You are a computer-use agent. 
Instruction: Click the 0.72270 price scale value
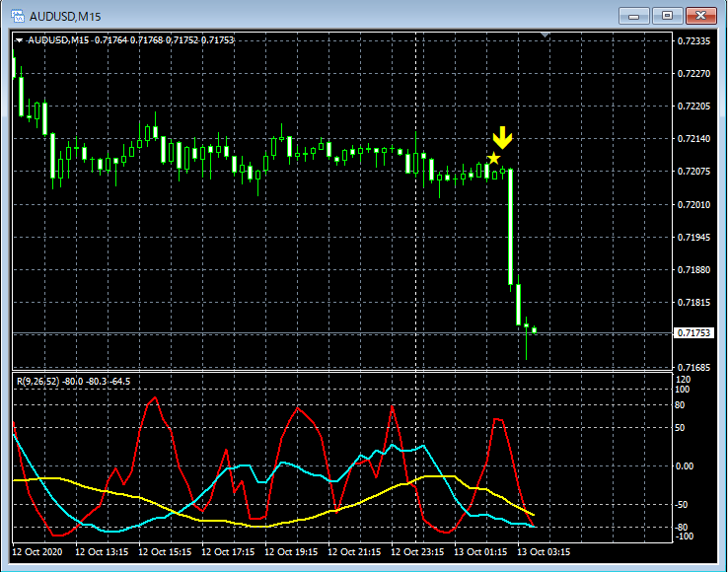click(x=693, y=74)
